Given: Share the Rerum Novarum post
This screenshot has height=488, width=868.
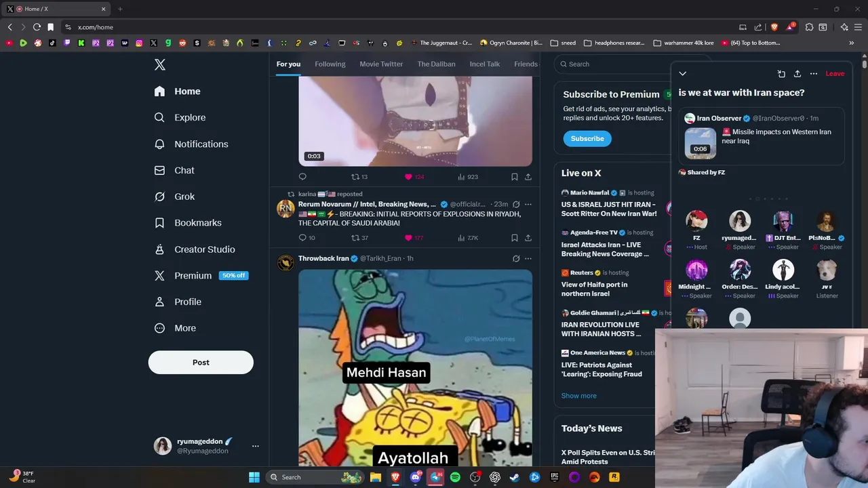Looking at the screenshot, I should [x=528, y=238].
